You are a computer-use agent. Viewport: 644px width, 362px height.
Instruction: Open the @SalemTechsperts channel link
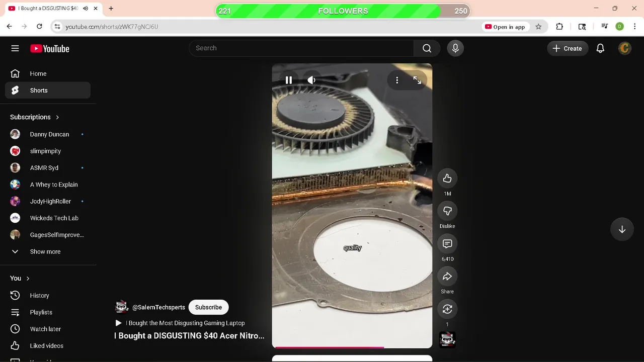158,307
